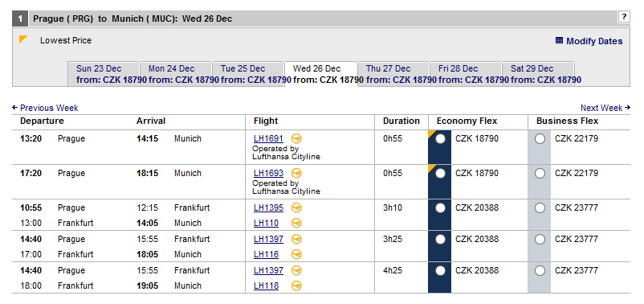Viewport: 644px width, 304px height.
Task: Click the Lufthansa logo next to LH1693
Action: click(296, 173)
